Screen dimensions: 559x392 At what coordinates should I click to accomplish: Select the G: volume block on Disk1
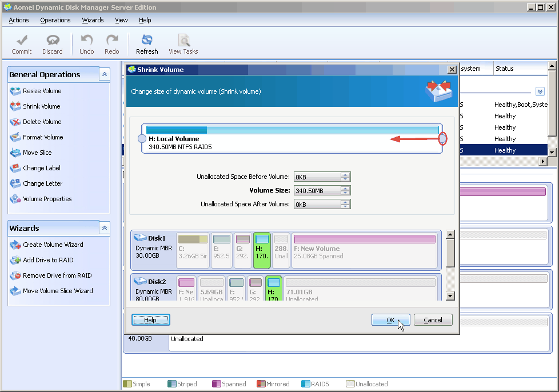pos(242,250)
